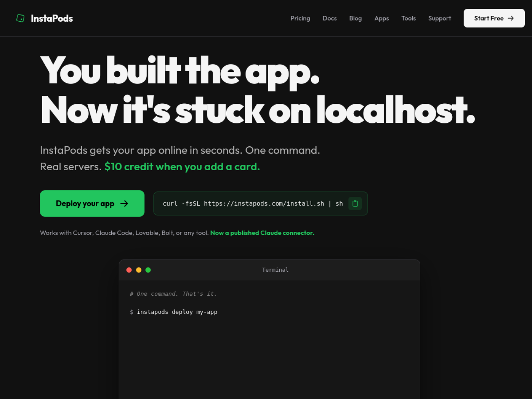Viewport: 532px width, 399px height.
Task: Click the InstaPods brand name
Action: 52,18
